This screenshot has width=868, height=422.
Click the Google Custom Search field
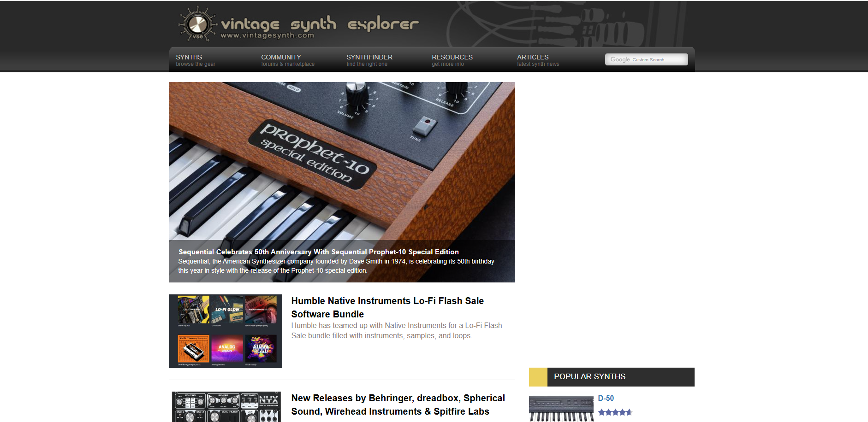646,59
